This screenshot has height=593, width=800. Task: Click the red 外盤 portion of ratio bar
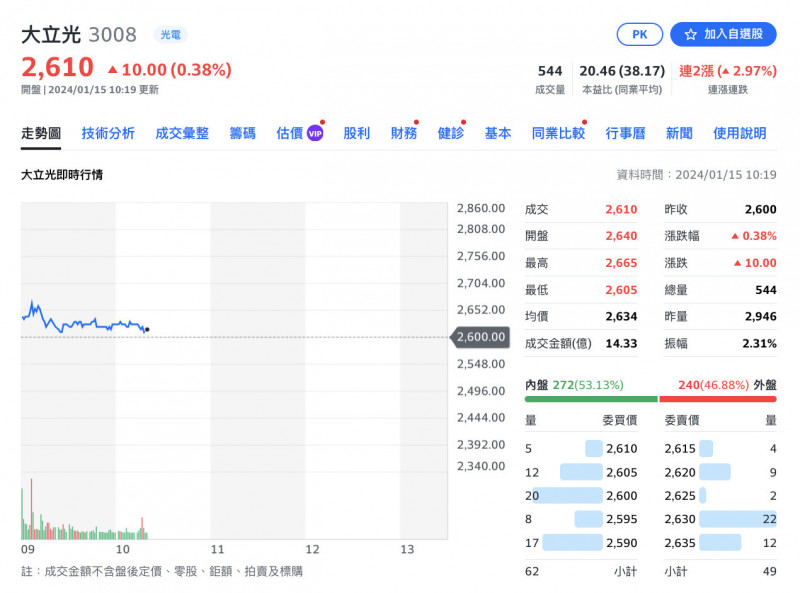pyautogui.click(x=718, y=399)
